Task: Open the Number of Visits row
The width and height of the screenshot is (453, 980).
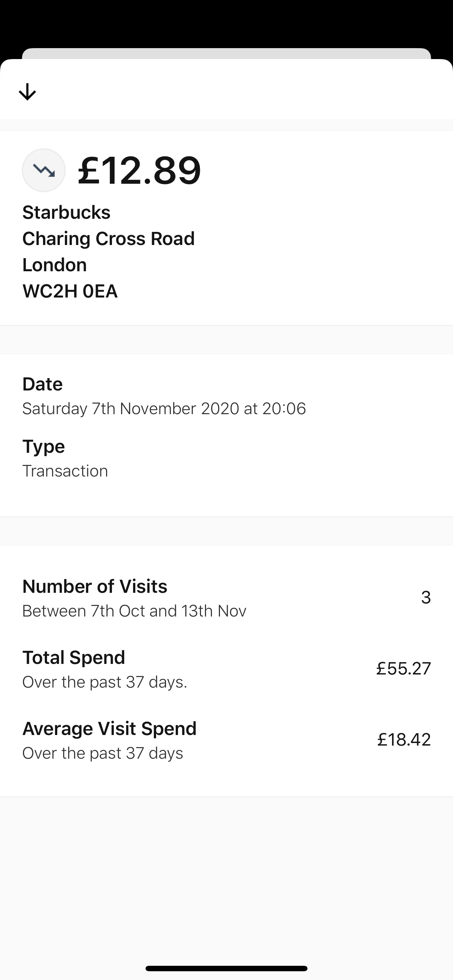Action: [226, 598]
